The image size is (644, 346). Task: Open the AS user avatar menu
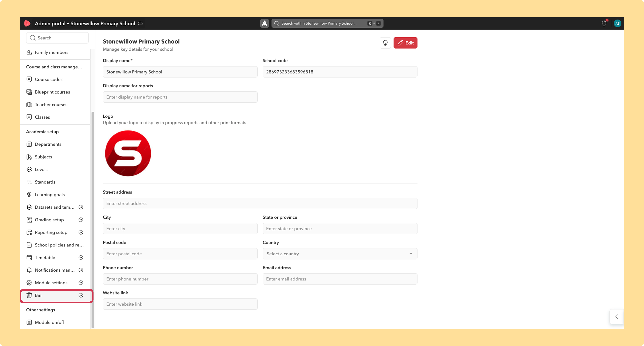tap(617, 23)
